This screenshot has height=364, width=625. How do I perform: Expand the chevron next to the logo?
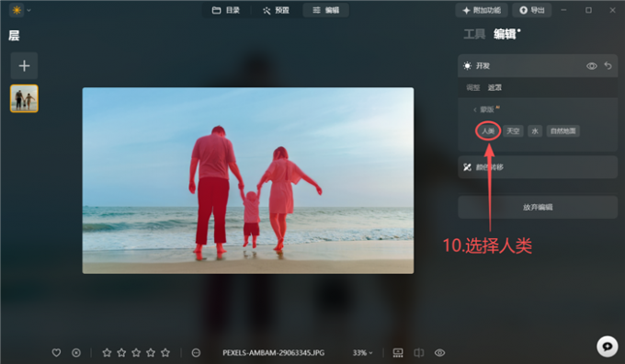coord(28,10)
